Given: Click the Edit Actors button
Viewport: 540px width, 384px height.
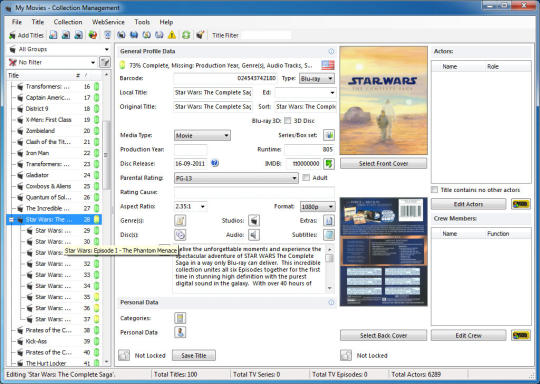Looking at the screenshot, I should point(468,204).
